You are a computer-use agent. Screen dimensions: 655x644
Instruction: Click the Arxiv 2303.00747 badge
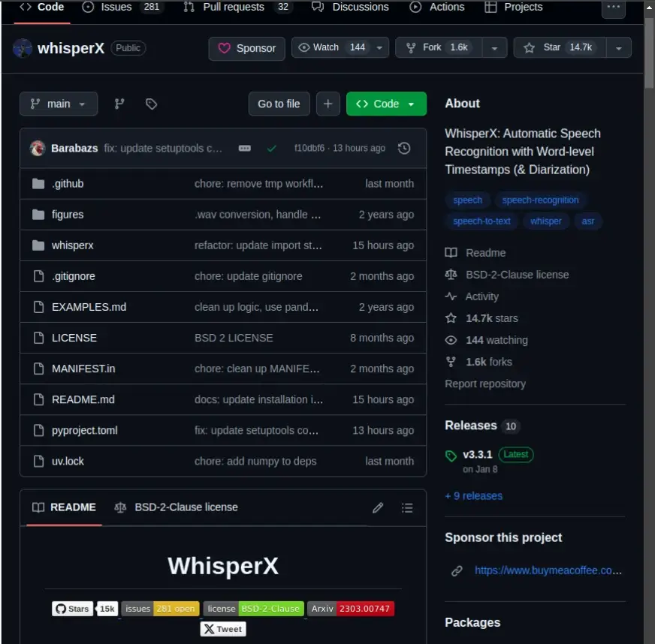coord(351,609)
